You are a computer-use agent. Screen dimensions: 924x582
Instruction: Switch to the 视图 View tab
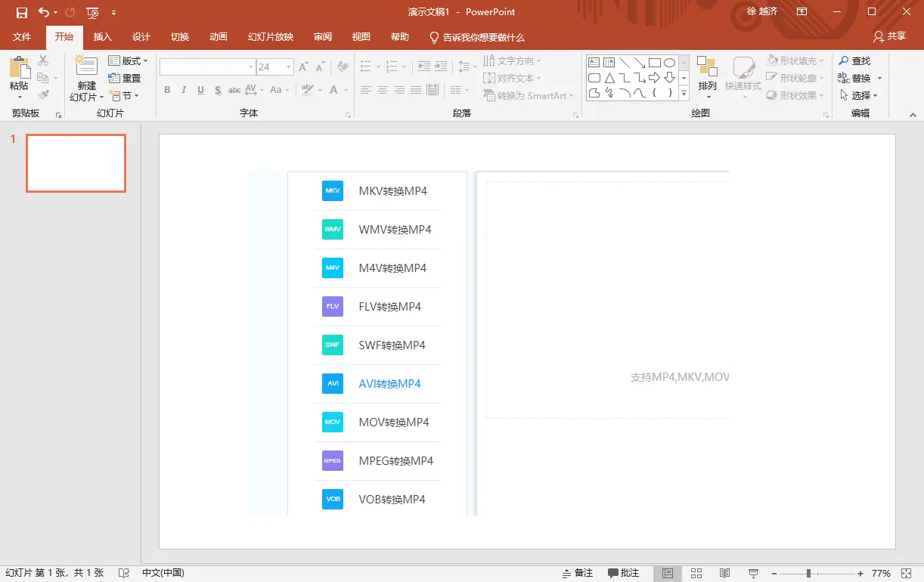(361, 37)
